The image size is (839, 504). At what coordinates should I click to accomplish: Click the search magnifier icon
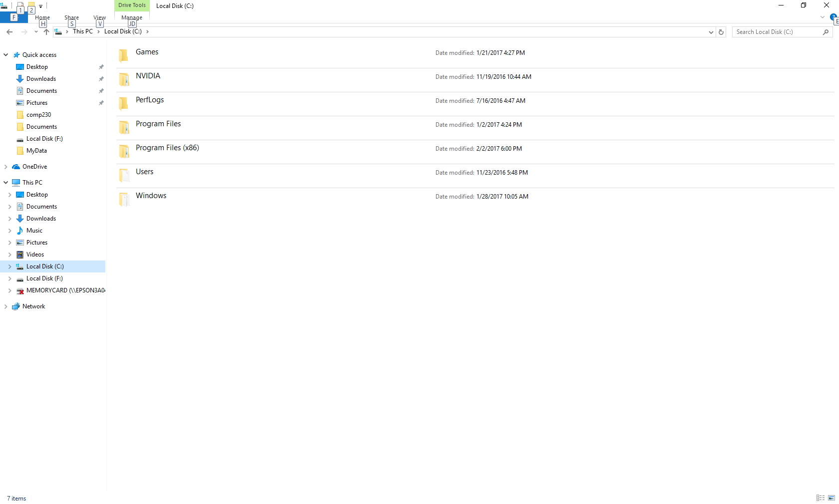(826, 32)
